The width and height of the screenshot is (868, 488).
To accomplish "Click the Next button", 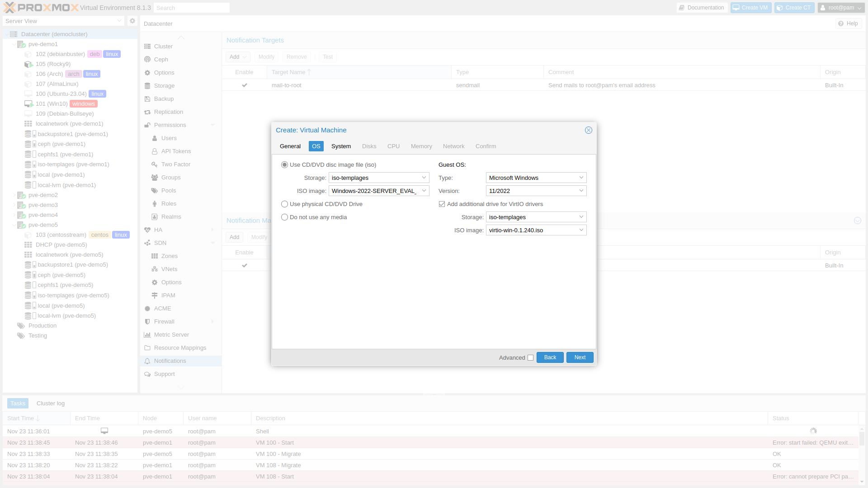I will (x=580, y=357).
